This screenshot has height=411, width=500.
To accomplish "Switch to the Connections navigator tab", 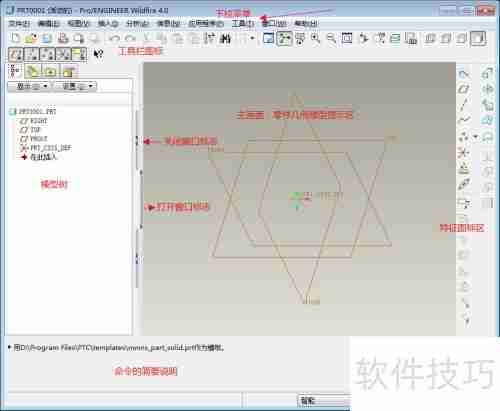I will (69, 71).
